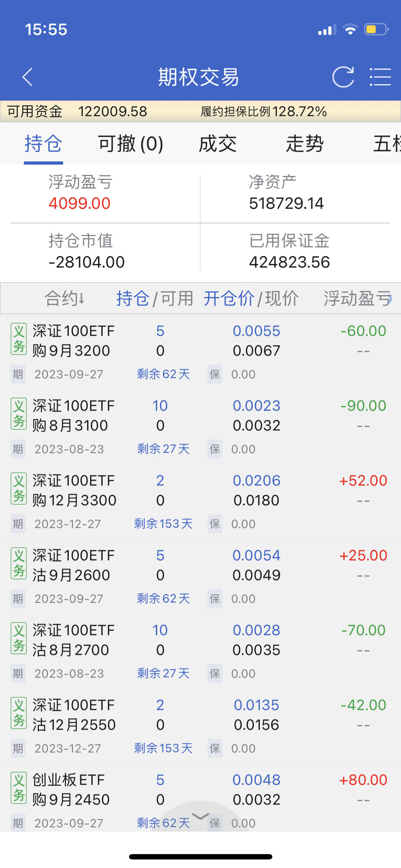This screenshot has height=868, width=401.
Task: Toggle 持仓/可用 column header
Action: coord(155,298)
